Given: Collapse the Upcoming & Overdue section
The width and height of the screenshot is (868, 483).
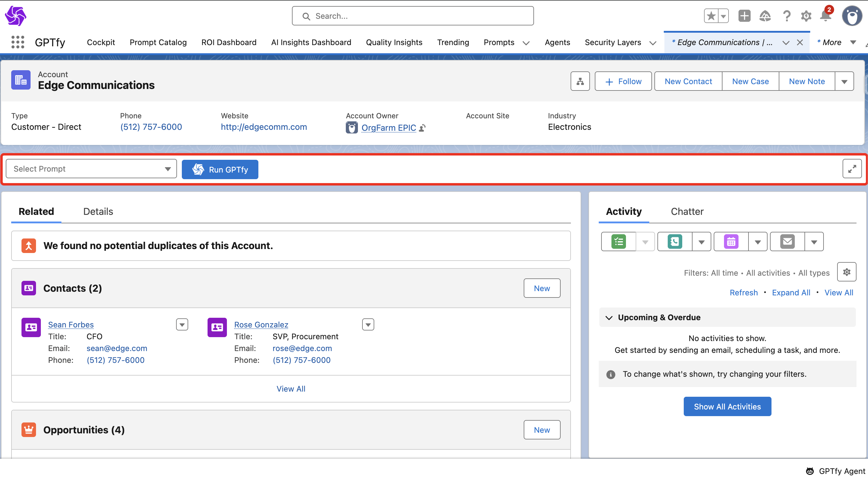Looking at the screenshot, I should tap(608, 317).
